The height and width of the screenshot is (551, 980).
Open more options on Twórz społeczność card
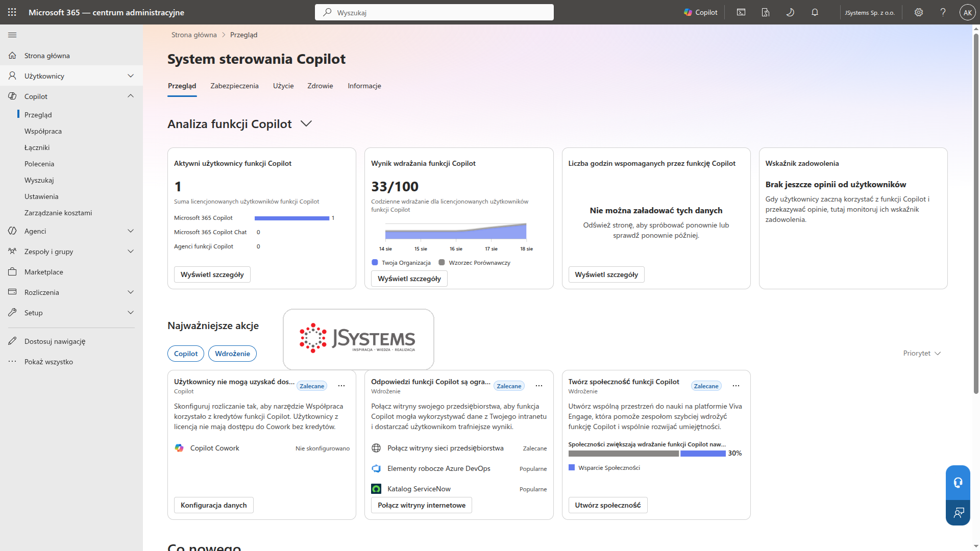pos(736,386)
